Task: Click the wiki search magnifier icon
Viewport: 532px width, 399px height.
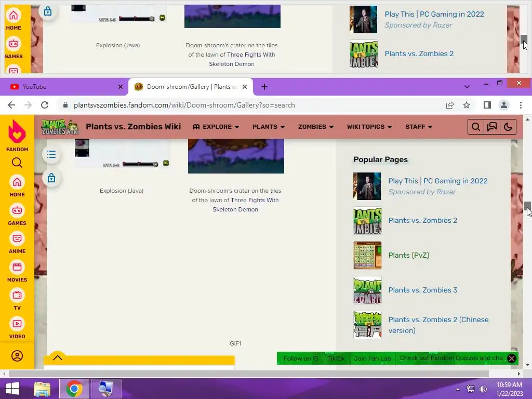Action: pos(476,127)
